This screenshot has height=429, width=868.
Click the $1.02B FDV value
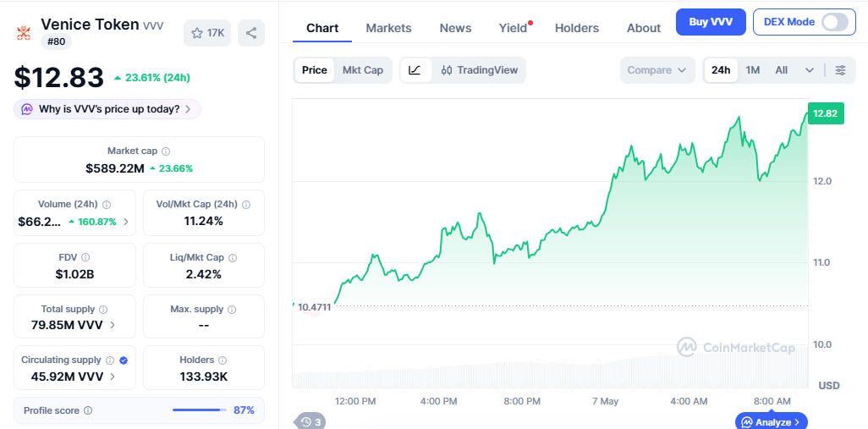(74, 274)
